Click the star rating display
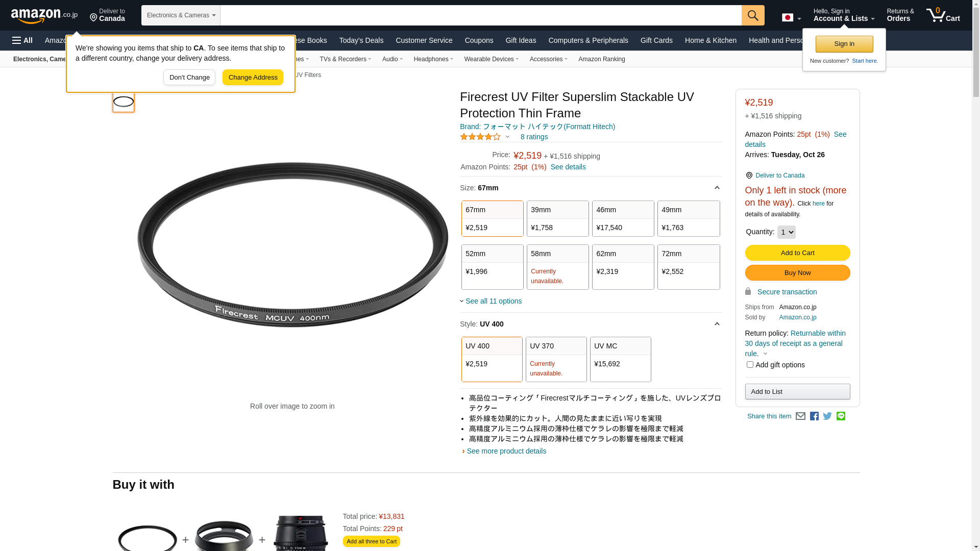Image resolution: width=980 pixels, height=551 pixels. pos(480,137)
